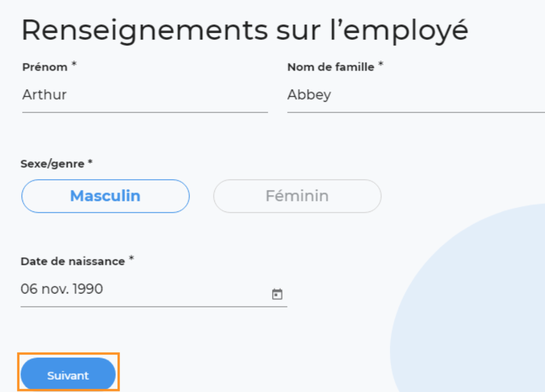Choose the Féminin gender option

[297, 196]
